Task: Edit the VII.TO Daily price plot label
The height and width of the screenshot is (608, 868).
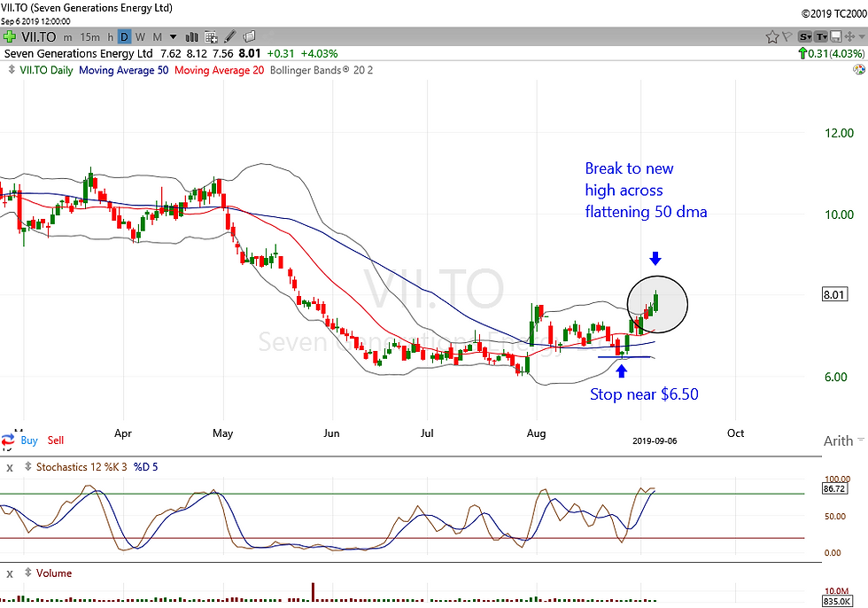Action: click(46, 70)
